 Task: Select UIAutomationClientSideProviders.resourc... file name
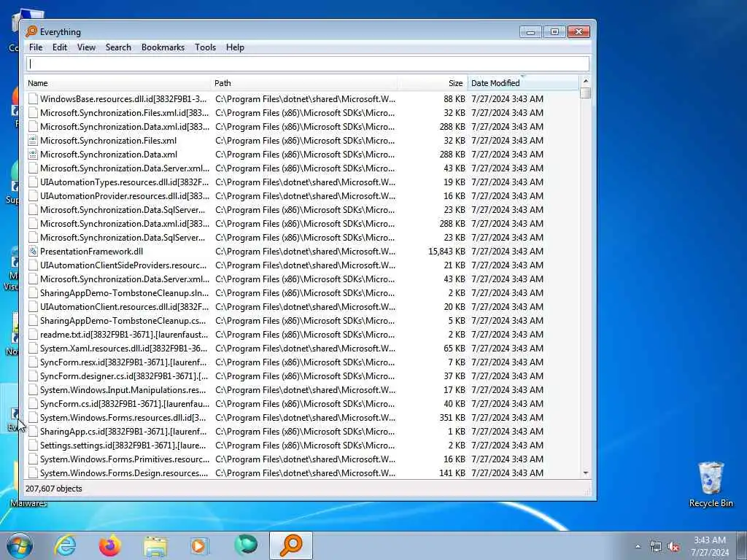[123, 265]
